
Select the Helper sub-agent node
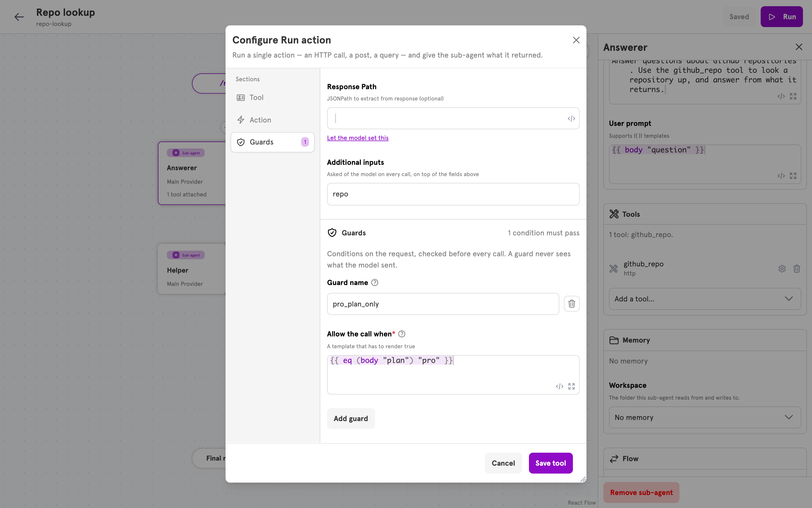coord(192,269)
